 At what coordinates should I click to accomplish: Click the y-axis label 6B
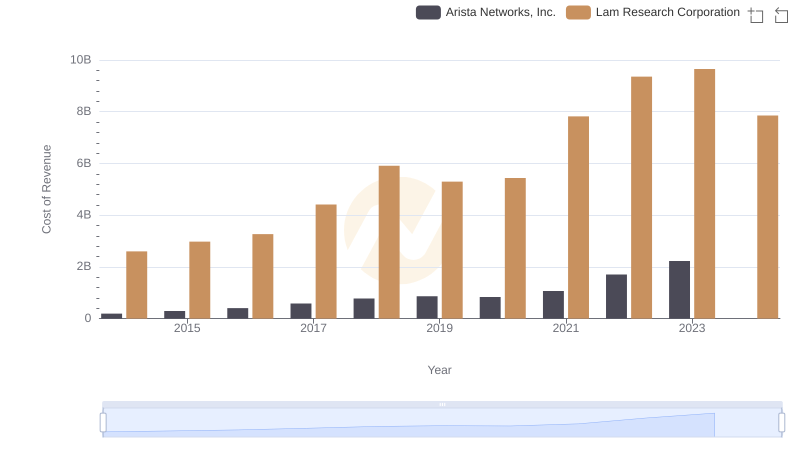tap(84, 163)
